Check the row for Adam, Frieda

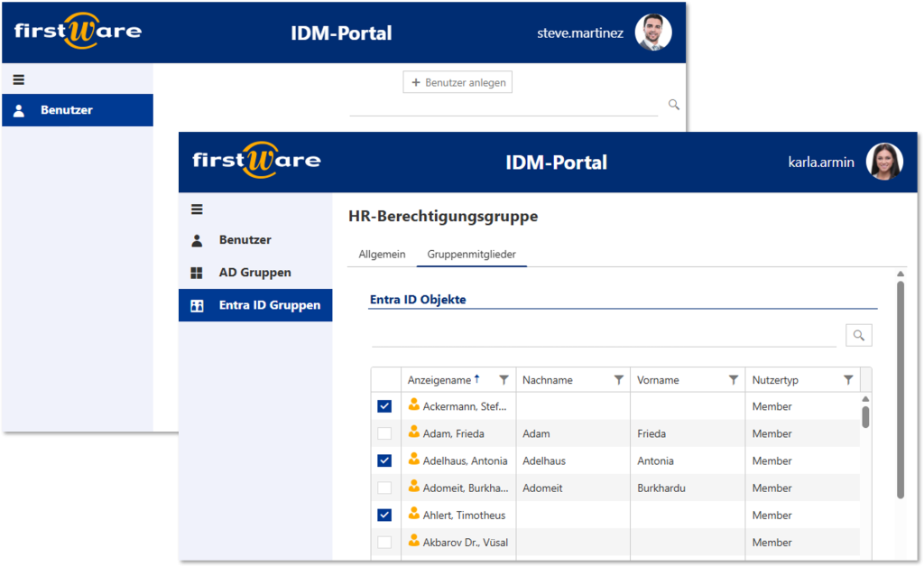click(384, 433)
